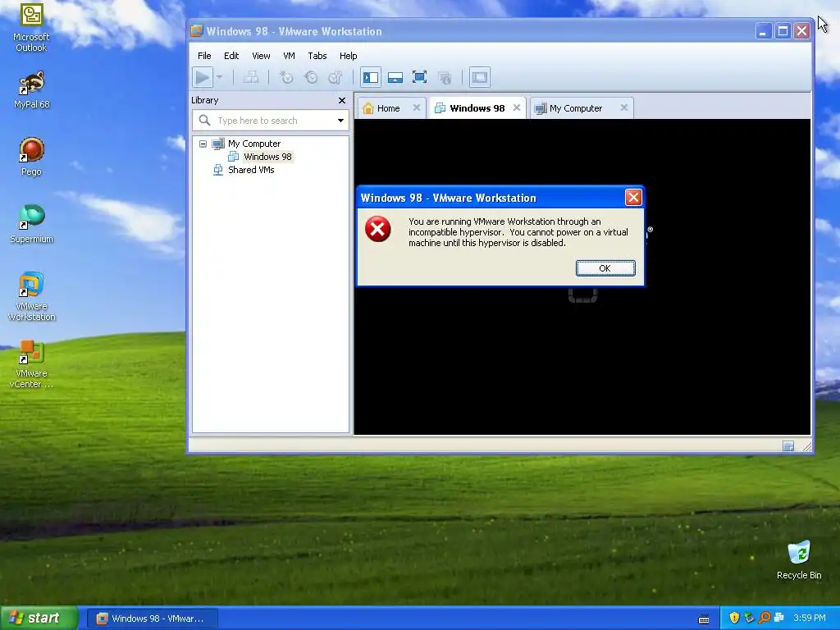Open the power options dropdown arrow

pos(219,77)
